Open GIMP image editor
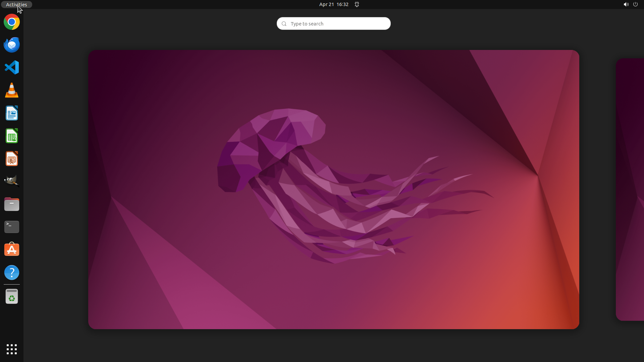The image size is (644, 362). coord(12,181)
